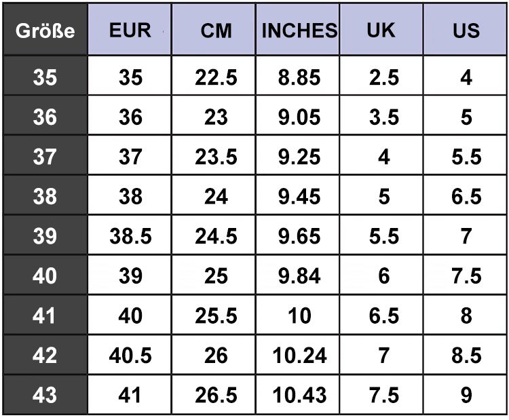Click the 9.84 inches cell

coord(299,276)
